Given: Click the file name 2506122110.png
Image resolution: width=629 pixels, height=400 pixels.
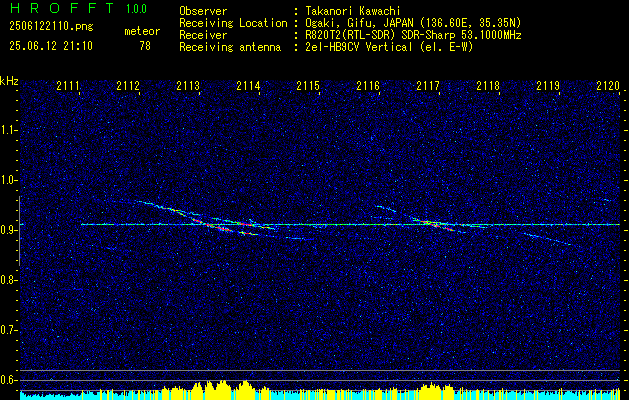Looking at the screenshot, I should click(x=51, y=27).
